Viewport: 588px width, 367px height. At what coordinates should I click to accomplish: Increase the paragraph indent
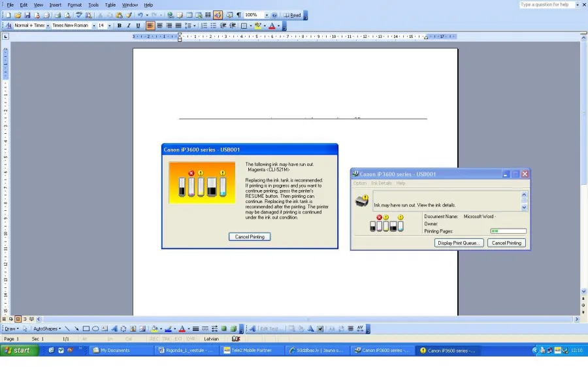[233, 25]
